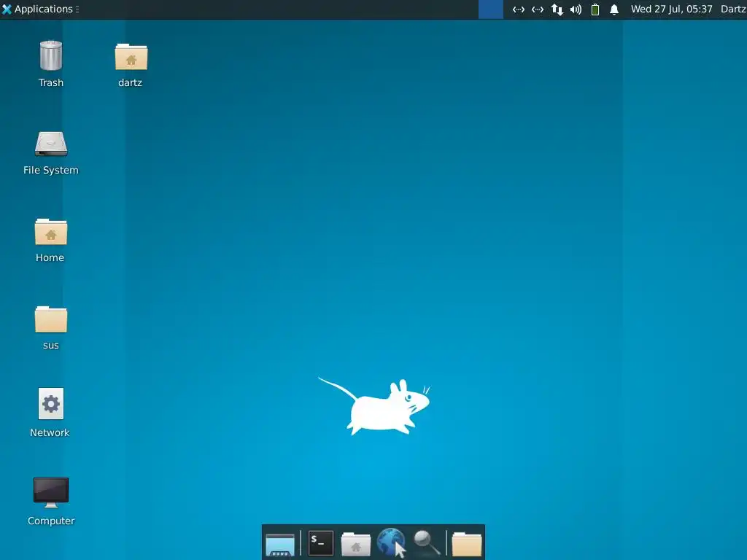Click the blue workspace switcher box
This screenshot has height=560, width=747.
pos(491,9)
